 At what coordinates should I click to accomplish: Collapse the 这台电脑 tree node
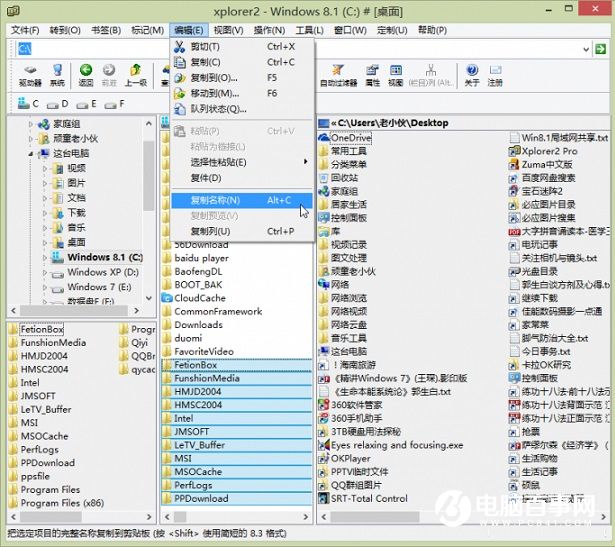tap(31, 154)
